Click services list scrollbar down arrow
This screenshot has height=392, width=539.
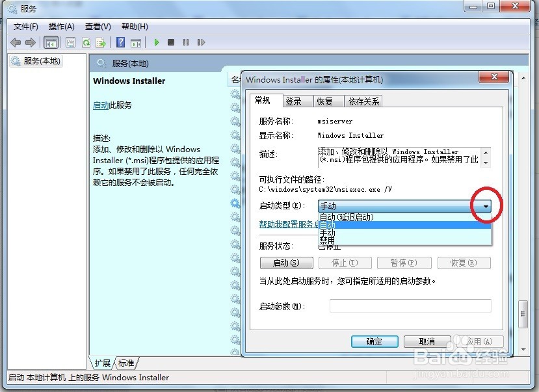point(523,349)
